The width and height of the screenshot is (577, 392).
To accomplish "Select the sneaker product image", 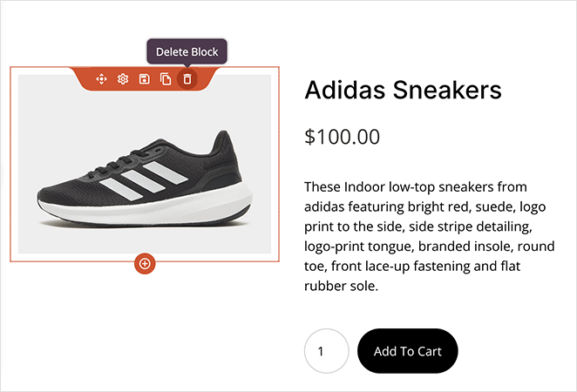I will coord(145,164).
